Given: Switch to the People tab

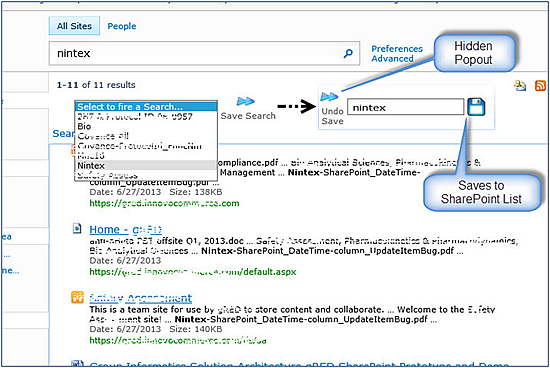Looking at the screenshot, I should click(122, 26).
